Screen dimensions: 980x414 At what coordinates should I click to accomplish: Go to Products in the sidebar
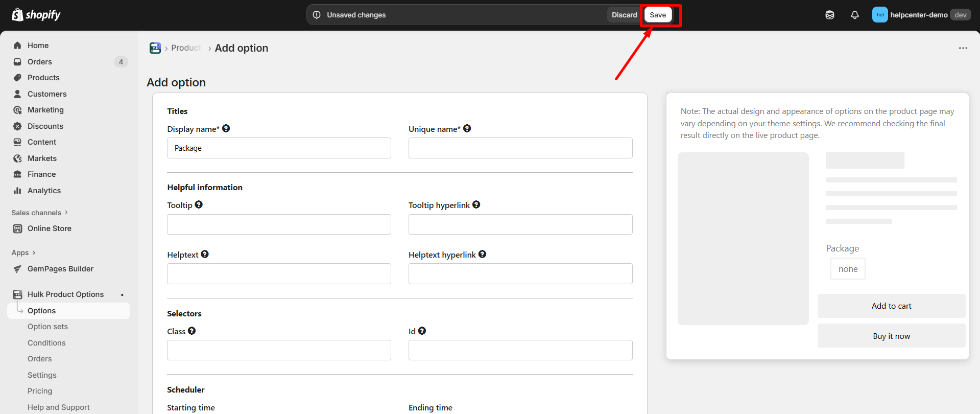click(43, 78)
